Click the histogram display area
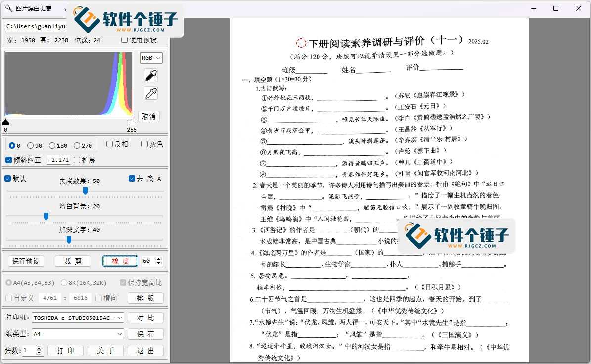Viewport: 591px width, 364px height. point(69,84)
